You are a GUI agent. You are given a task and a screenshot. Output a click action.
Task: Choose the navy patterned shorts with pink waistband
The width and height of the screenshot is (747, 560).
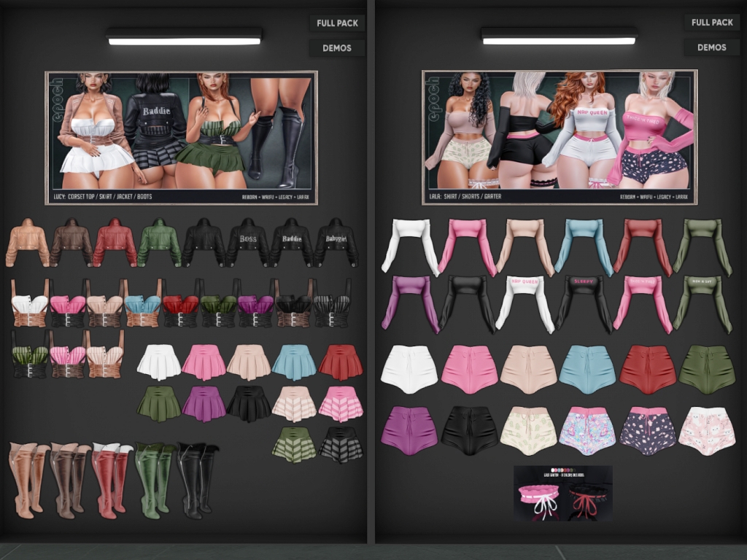(648, 430)
